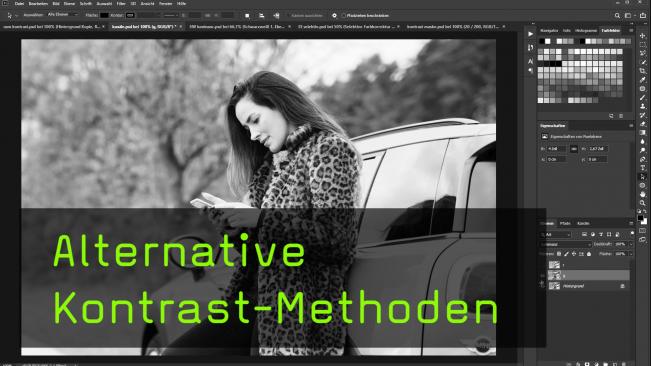Screen dimensions: 651x366
Task: Open the Filter menu
Action: [x=121, y=3]
